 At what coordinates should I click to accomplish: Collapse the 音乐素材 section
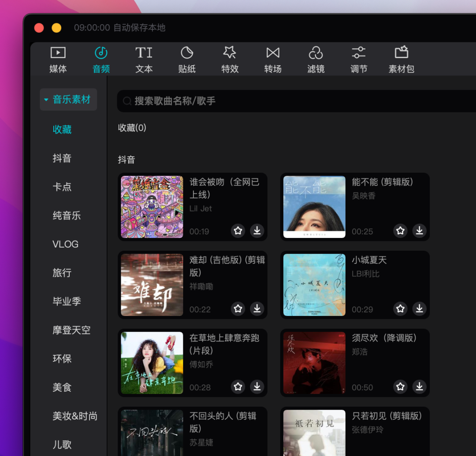click(68, 100)
